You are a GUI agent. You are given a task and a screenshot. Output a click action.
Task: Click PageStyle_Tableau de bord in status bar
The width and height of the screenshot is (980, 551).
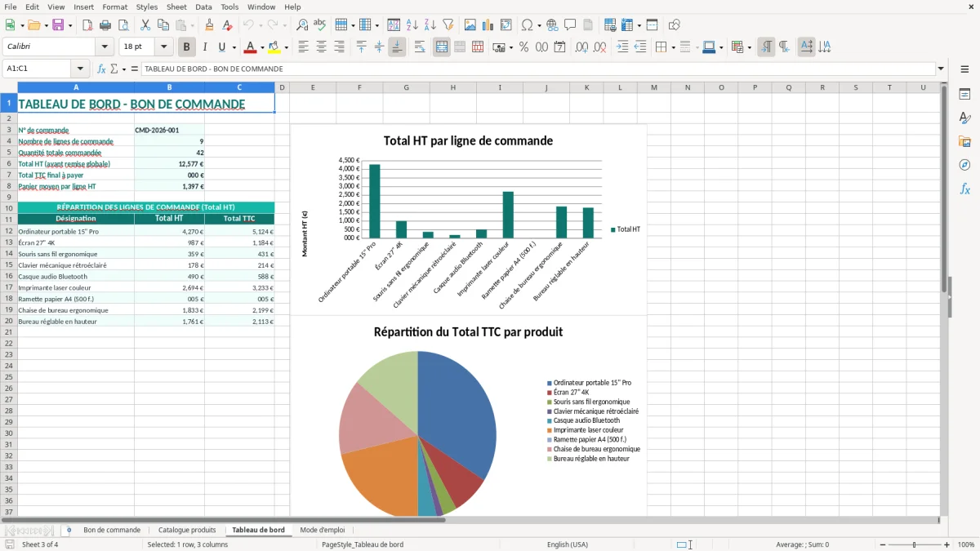[x=363, y=544]
